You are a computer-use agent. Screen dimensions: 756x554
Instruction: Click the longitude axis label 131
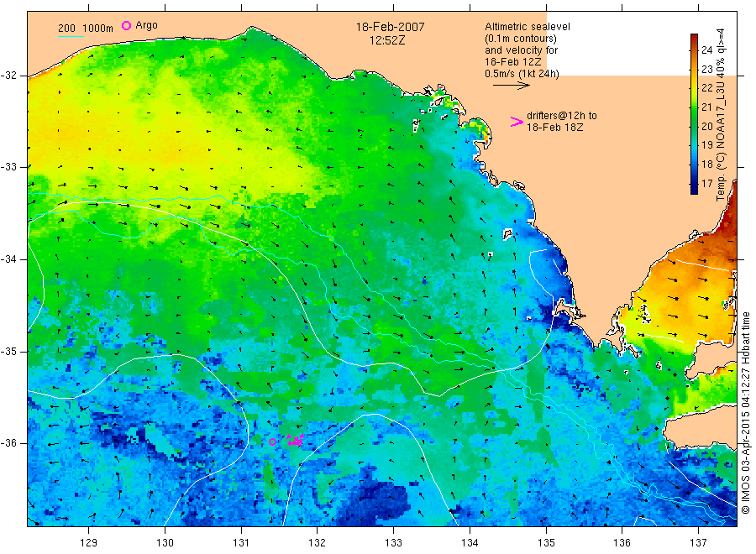[x=241, y=543]
